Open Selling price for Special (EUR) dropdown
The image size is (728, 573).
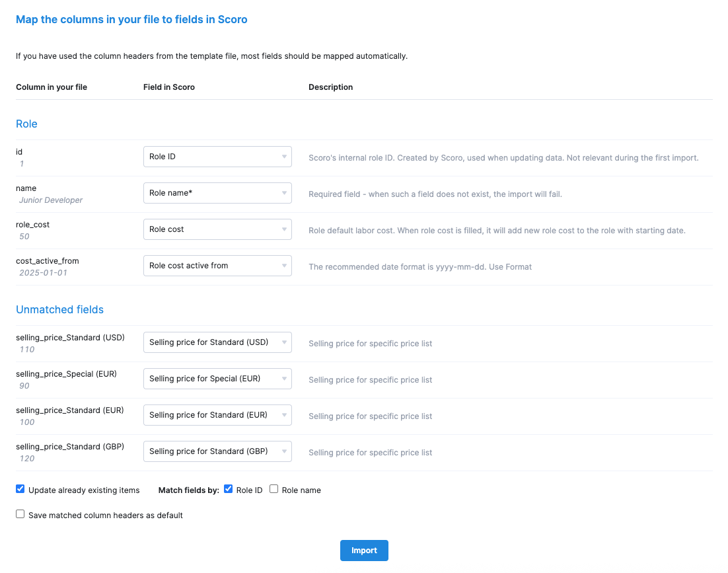(x=217, y=379)
